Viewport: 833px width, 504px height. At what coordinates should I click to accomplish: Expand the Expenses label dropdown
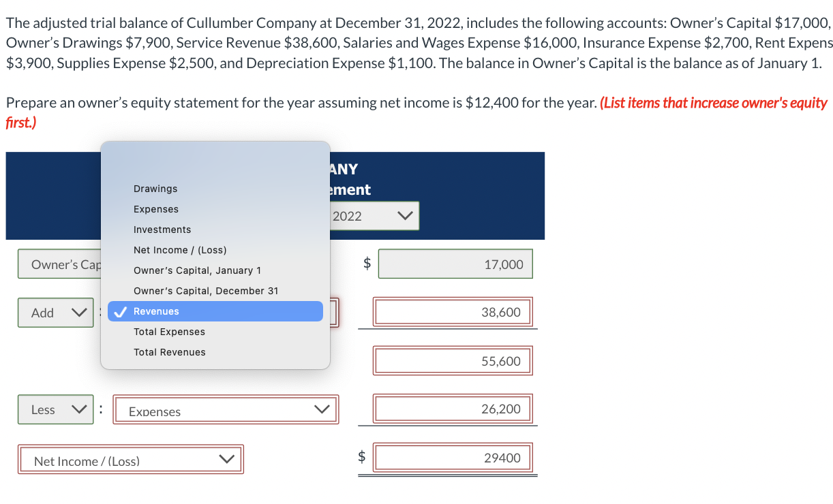[x=225, y=409]
